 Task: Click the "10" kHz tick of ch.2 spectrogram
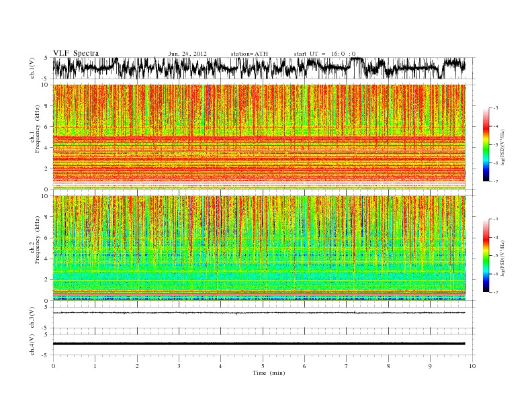(45, 195)
